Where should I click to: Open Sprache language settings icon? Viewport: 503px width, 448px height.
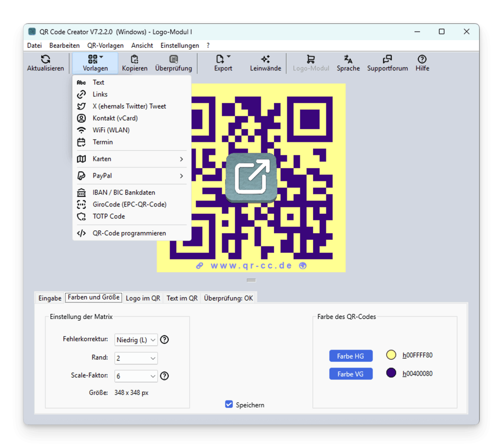pyautogui.click(x=348, y=59)
